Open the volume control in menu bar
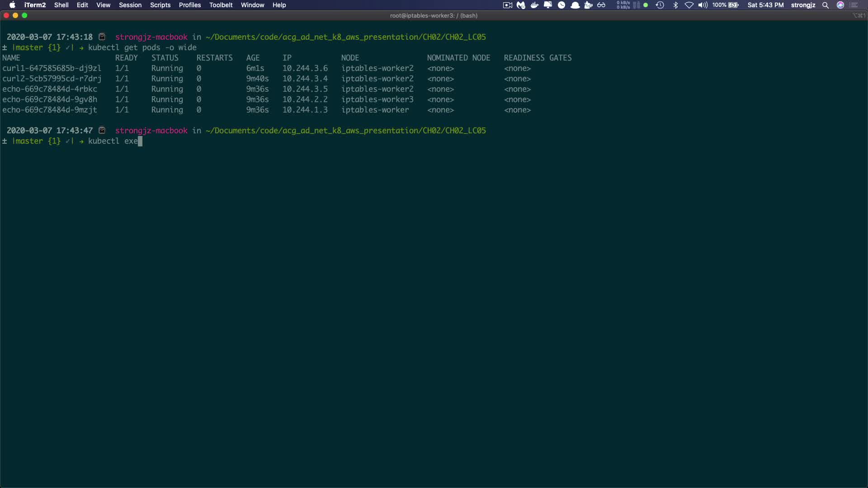868x488 pixels. pyautogui.click(x=703, y=5)
